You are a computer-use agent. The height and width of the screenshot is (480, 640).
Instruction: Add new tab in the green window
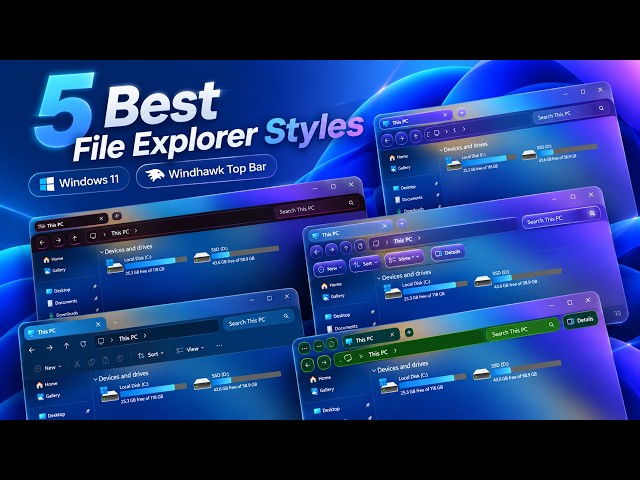(409, 332)
